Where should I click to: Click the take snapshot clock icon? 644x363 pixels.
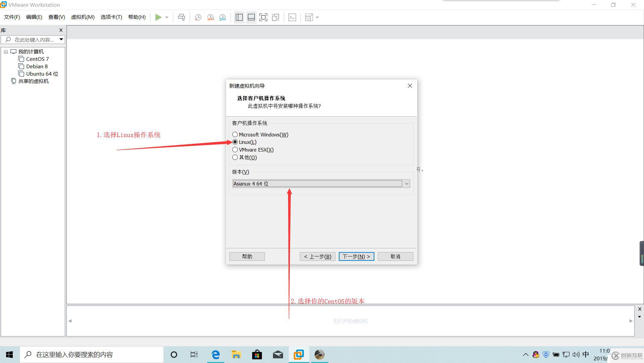click(x=198, y=17)
